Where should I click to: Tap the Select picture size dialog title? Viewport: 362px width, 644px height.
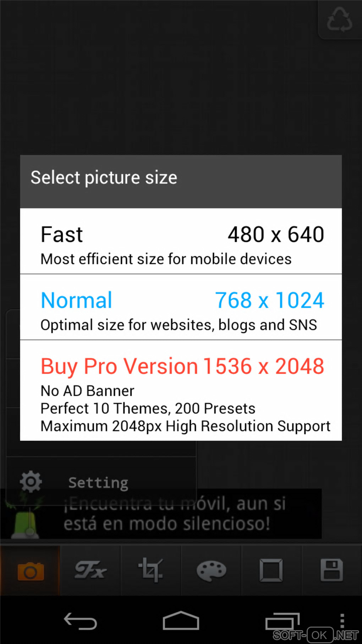coord(104,178)
